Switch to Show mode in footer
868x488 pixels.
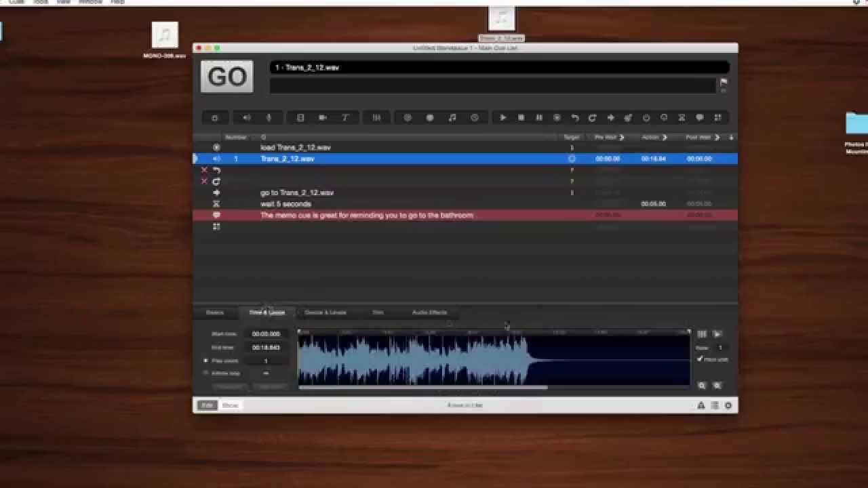click(231, 405)
